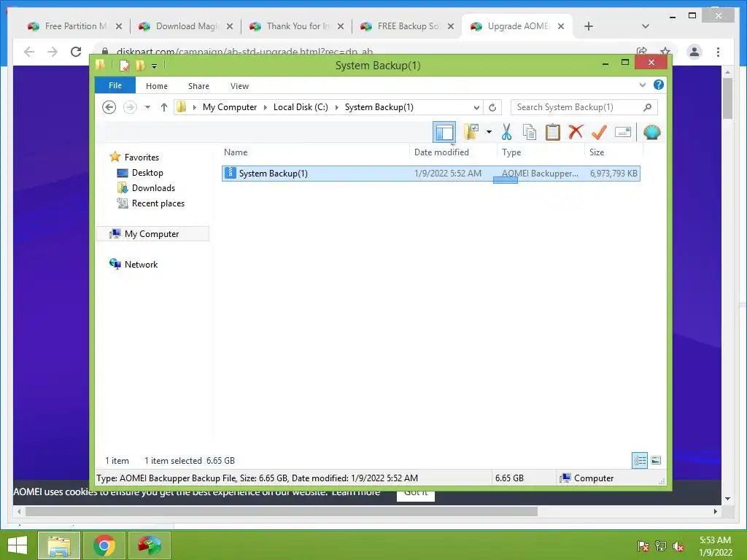Click the Explorer Forward arrow
The height and width of the screenshot is (560, 747).
tap(130, 107)
